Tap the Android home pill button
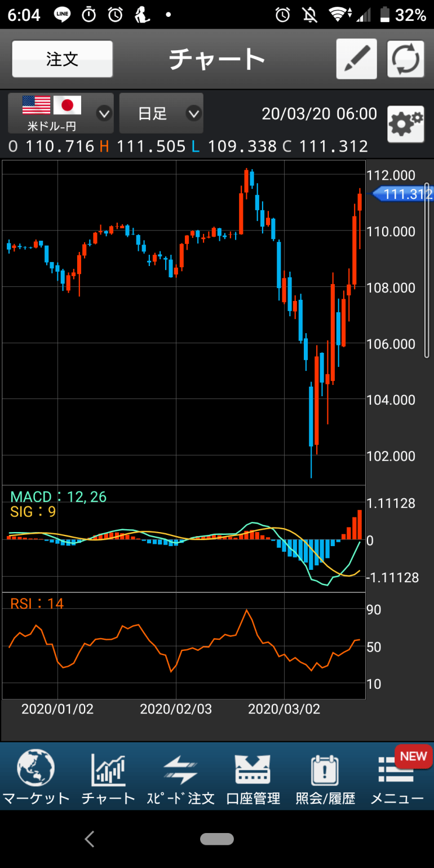The height and width of the screenshot is (868, 434). (216, 839)
